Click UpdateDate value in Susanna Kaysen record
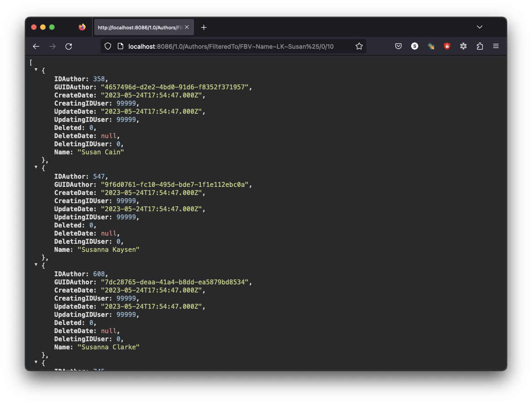Viewport: 532px width, 404px height. (151, 209)
